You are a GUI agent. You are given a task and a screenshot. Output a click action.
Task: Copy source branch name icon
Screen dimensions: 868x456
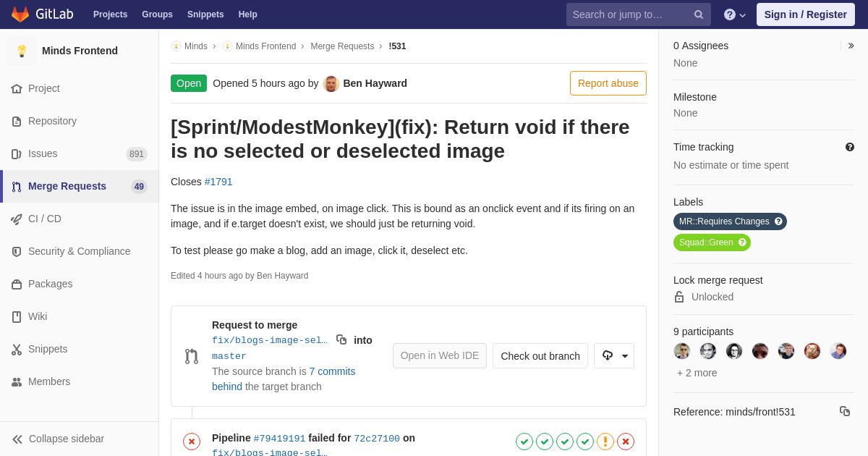[x=341, y=339]
